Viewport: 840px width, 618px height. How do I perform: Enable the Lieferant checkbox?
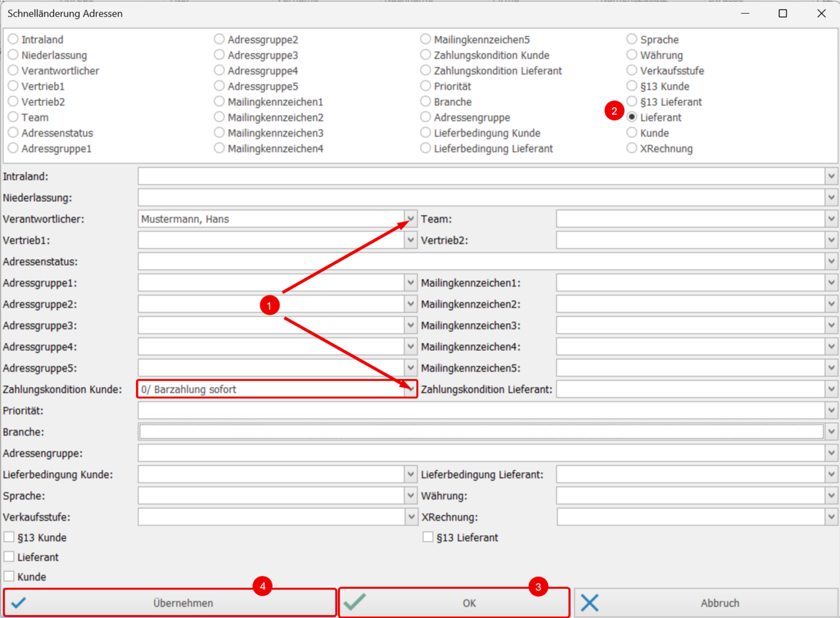pyautogui.click(x=9, y=557)
